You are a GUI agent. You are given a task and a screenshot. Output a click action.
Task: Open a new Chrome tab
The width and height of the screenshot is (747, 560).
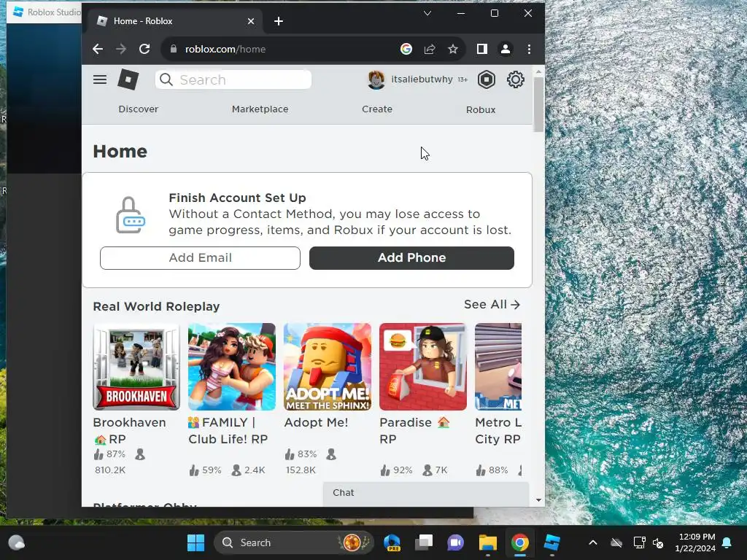tap(279, 21)
